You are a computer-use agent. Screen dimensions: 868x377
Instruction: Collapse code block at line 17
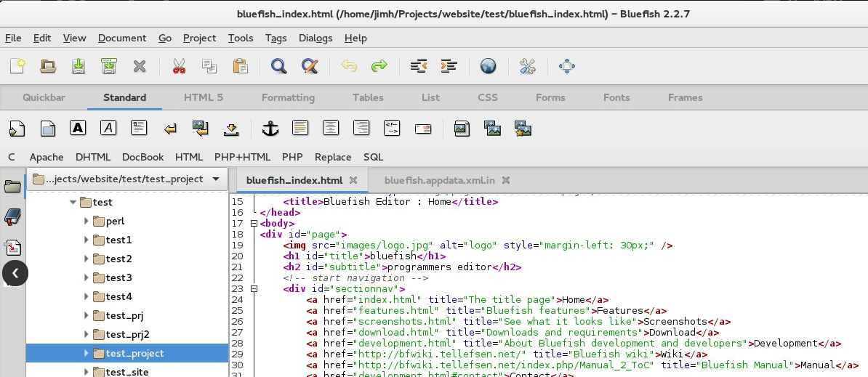click(x=254, y=223)
